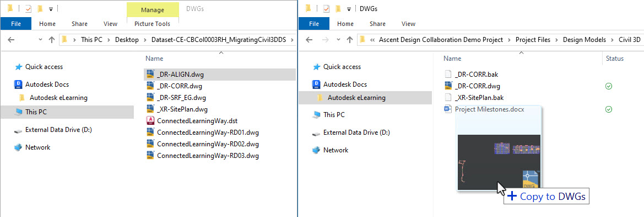Click the File button in left window

[16, 24]
